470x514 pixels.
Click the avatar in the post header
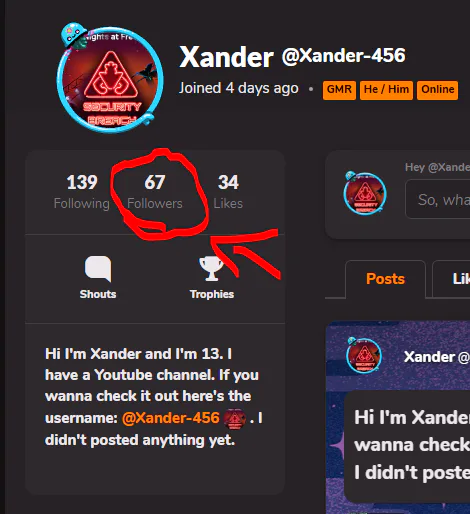[x=364, y=355]
